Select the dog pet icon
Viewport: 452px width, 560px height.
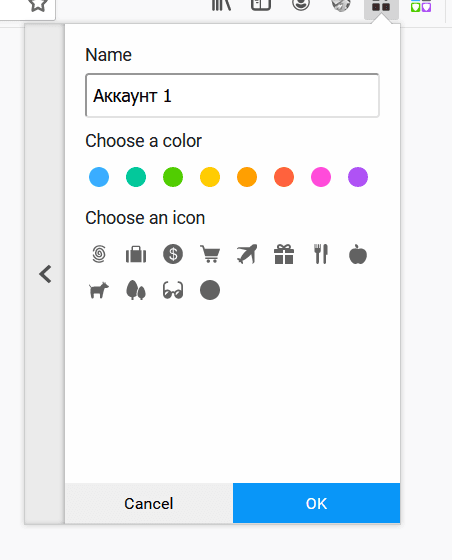coord(99,290)
